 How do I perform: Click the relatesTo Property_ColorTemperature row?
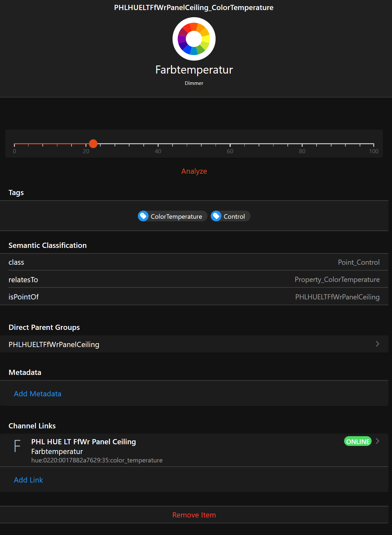tap(194, 279)
